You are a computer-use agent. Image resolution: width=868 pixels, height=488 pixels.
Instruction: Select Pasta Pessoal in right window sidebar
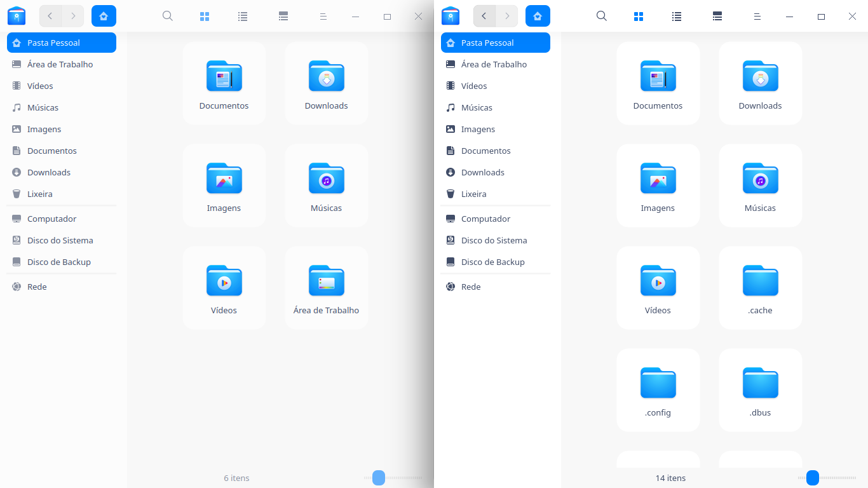(x=496, y=43)
